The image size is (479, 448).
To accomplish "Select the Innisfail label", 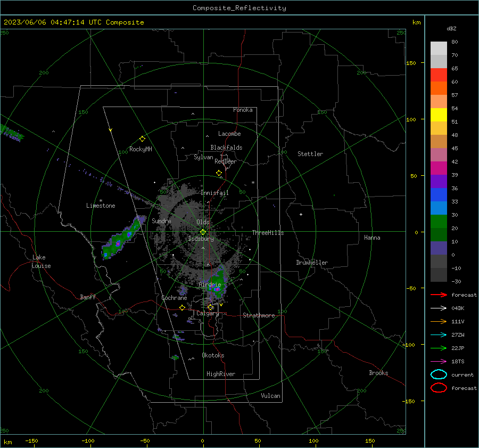I will pos(214,193).
